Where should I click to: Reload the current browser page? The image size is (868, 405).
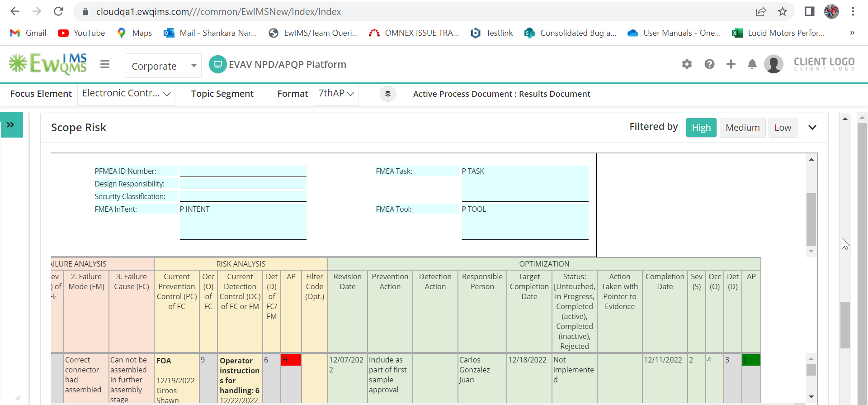point(58,11)
